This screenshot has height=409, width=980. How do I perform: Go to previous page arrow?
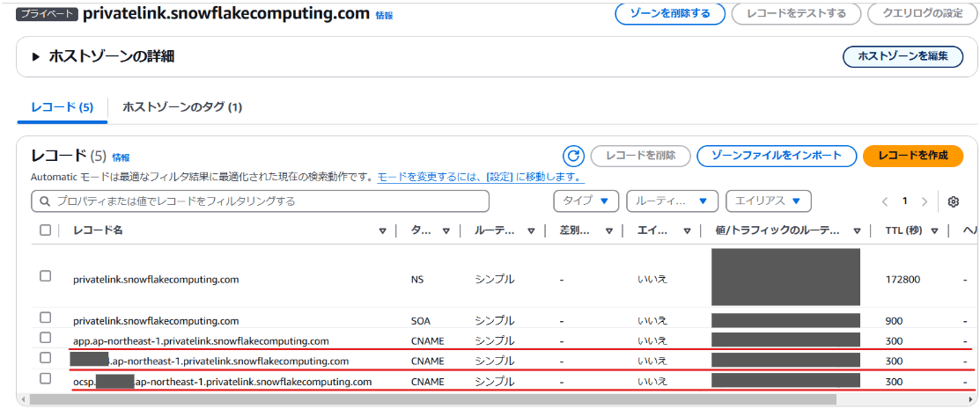(885, 201)
